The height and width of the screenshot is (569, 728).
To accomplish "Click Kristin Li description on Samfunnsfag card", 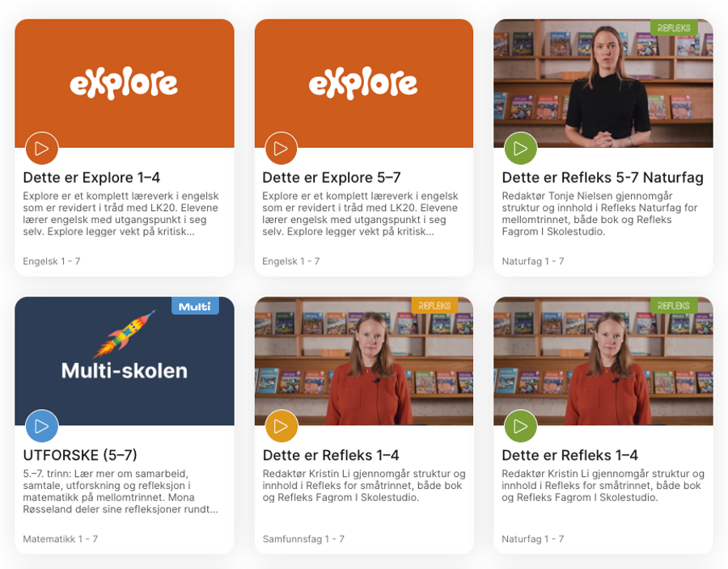I will pos(364,486).
